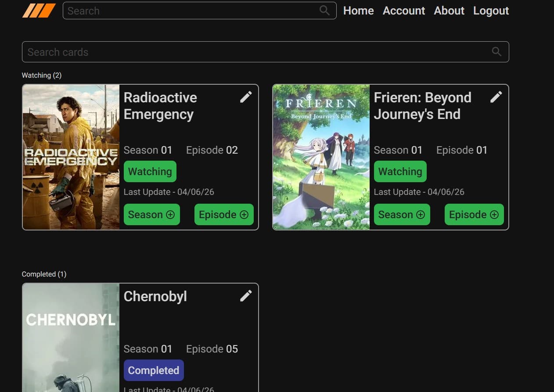554x392 pixels.
Task: Click the Radioactive Emergency title text
Action: 160,106
